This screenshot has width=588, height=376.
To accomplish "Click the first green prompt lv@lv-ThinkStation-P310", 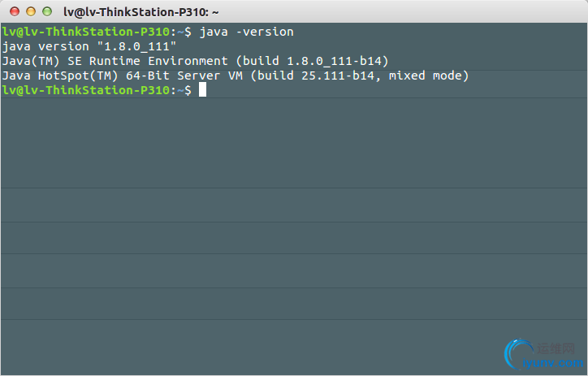I will coord(85,32).
